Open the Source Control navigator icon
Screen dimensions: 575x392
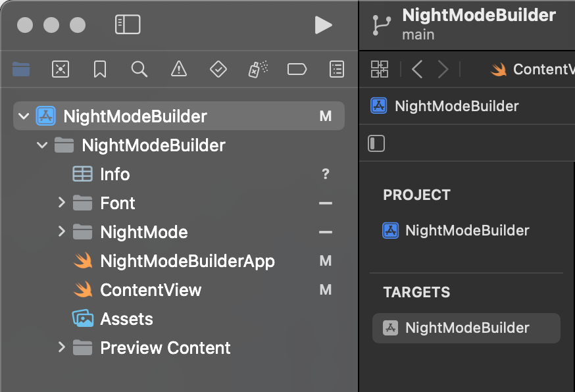61,69
